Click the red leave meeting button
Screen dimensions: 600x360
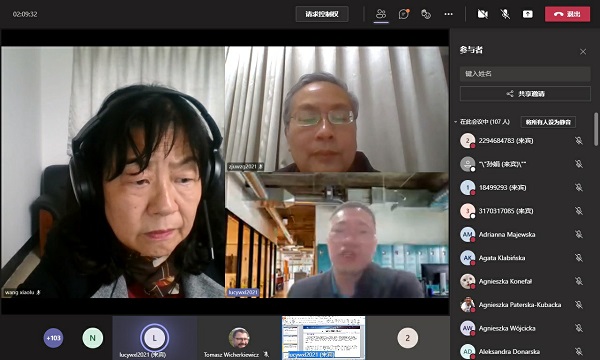click(x=567, y=14)
